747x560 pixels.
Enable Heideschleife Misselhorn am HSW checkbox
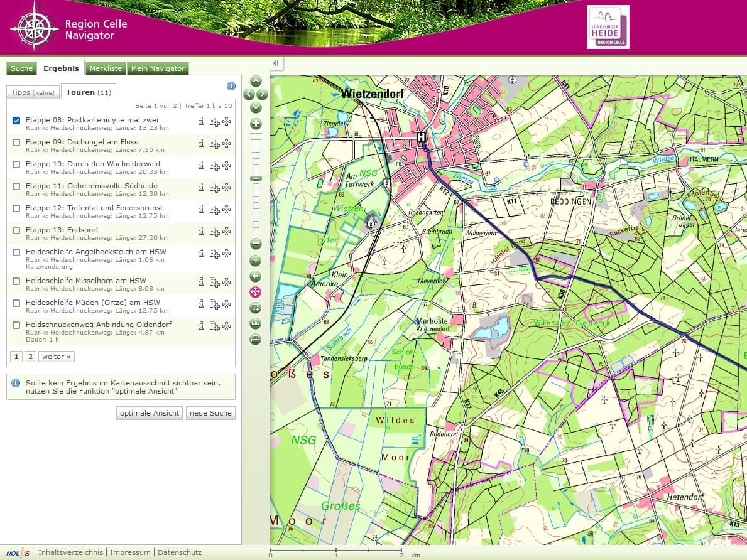(16, 281)
